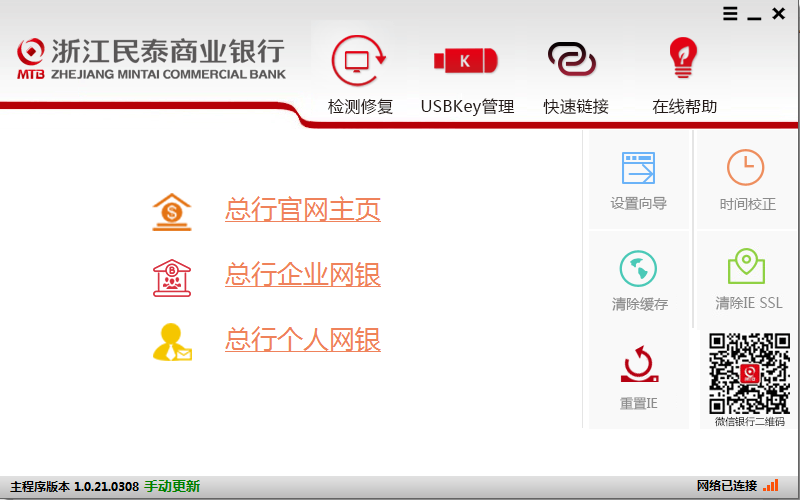800x500 pixels.
Task: Select the 快速链接 chain icon
Action: (571, 59)
